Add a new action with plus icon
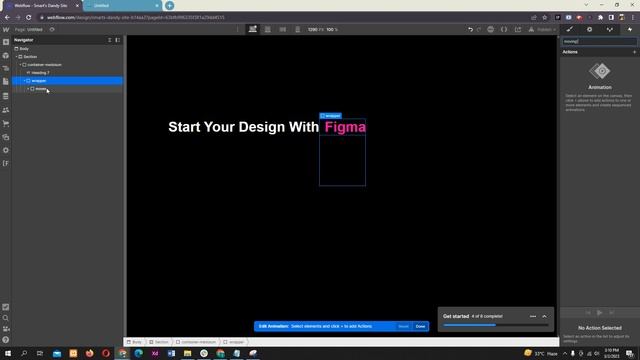 click(634, 52)
